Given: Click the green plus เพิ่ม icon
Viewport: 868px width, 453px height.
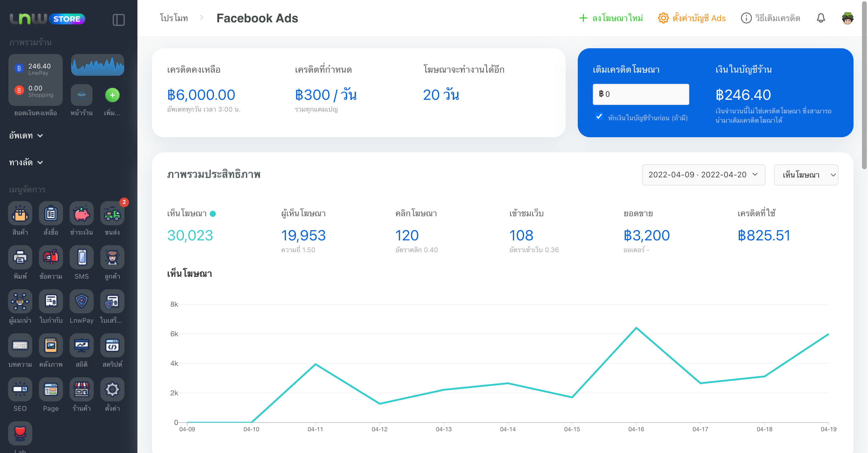Looking at the screenshot, I should pyautogui.click(x=112, y=95).
